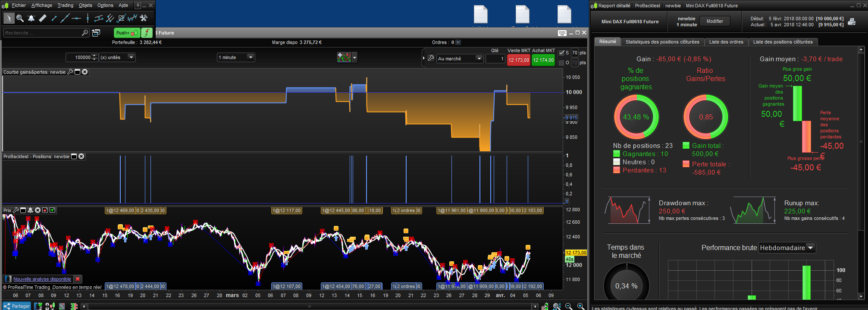Switch to 'Liste des ordres' tab
This screenshot has height=310, width=868.
(726, 42)
